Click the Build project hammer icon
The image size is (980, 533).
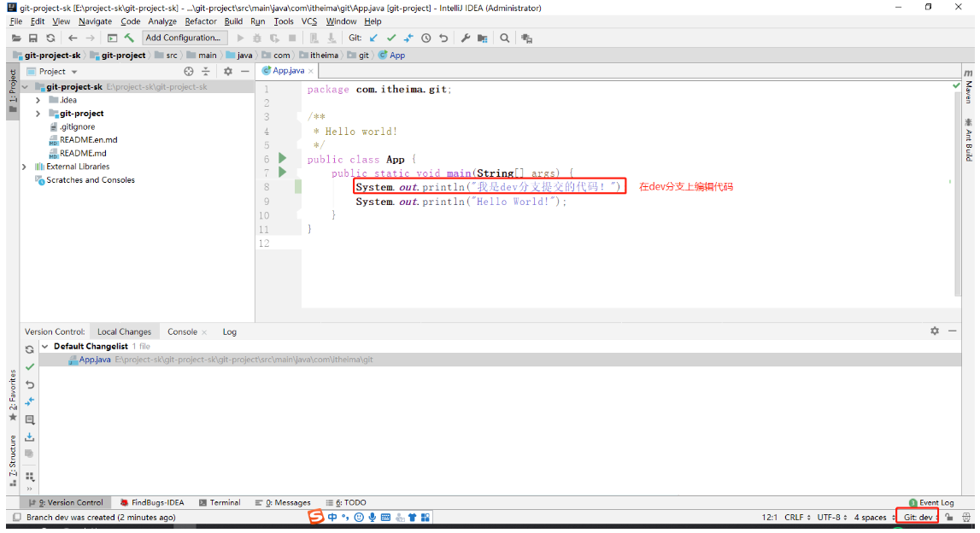[x=129, y=38]
